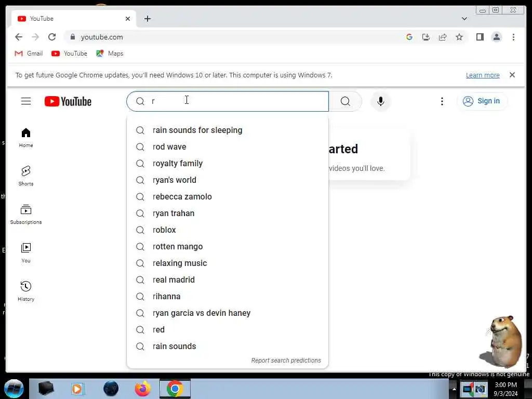Click the search magnifier button
The height and width of the screenshot is (399, 532).
(345, 101)
